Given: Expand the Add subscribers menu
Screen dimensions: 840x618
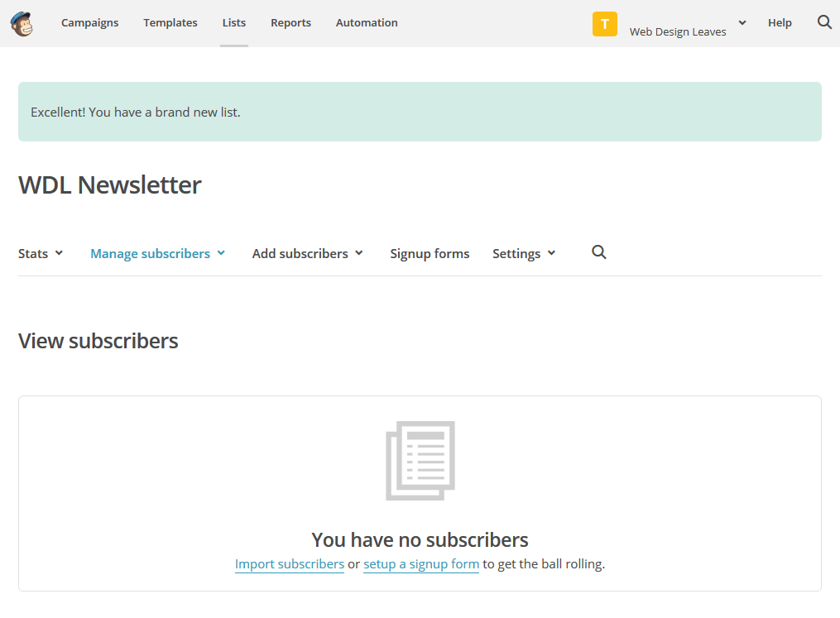Looking at the screenshot, I should [307, 254].
